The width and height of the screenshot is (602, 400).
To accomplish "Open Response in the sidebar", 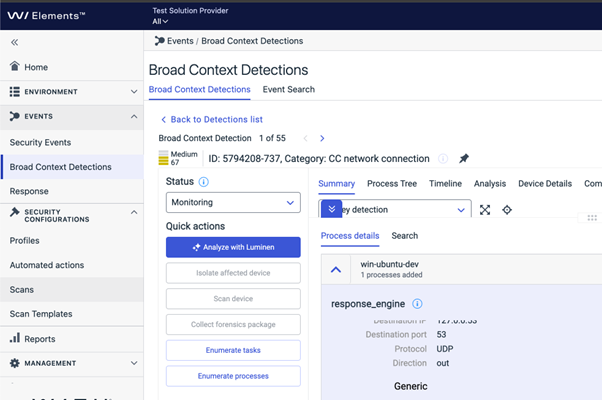I will click(x=29, y=191).
